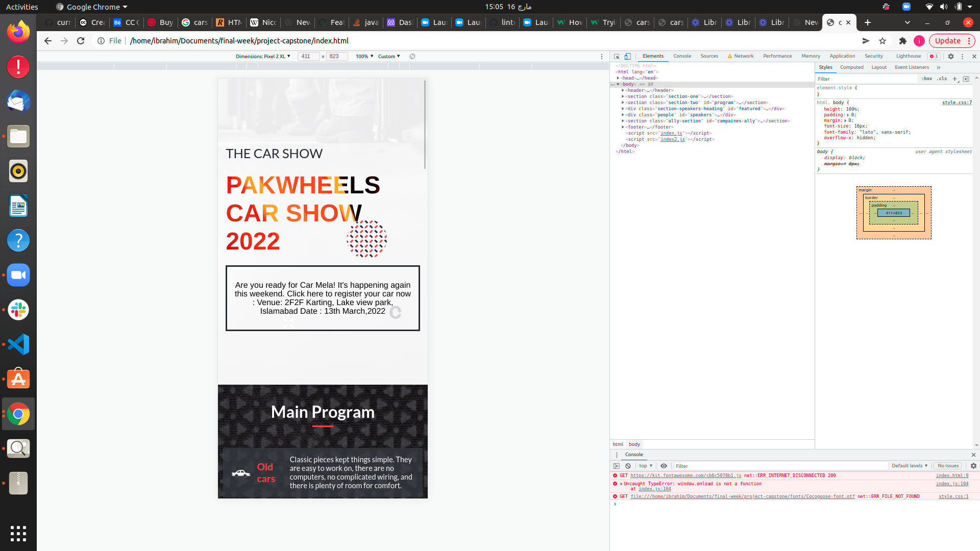Image resolution: width=980 pixels, height=551 pixels.
Task: Activate the inspect element picker tool
Action: pos(617,57)
